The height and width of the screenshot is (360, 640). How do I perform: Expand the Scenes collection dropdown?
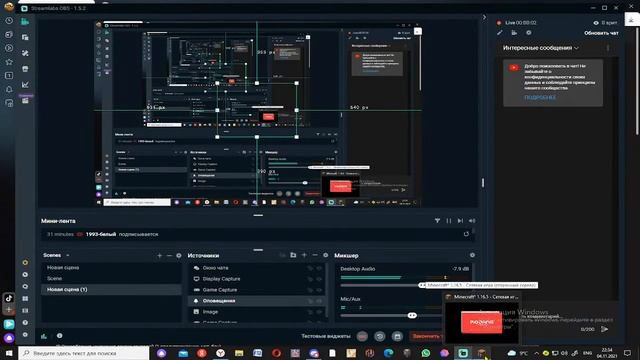68,256
